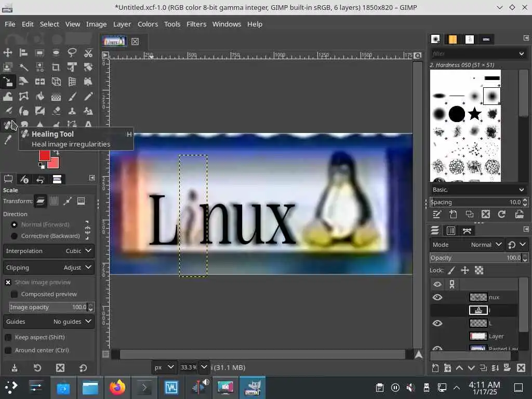
Task: Select the Warp Transform wave tool
Action: click(x=7, y=97)
